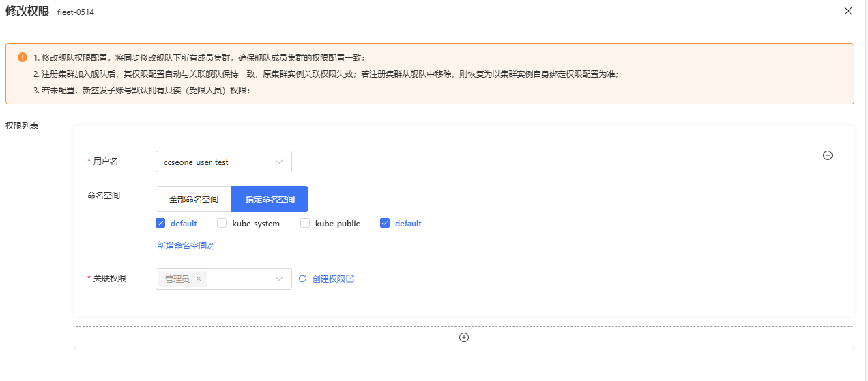This screenshot has width=868, height=381.
Task: Click the 管理员 tag text
Action: [177, 279]
